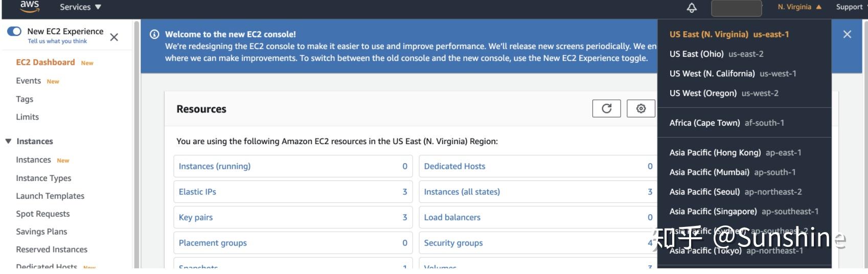The height and width of the screenshot is (274, 868).
Task: Click Tell us what you think link
Action: [57, 41]
